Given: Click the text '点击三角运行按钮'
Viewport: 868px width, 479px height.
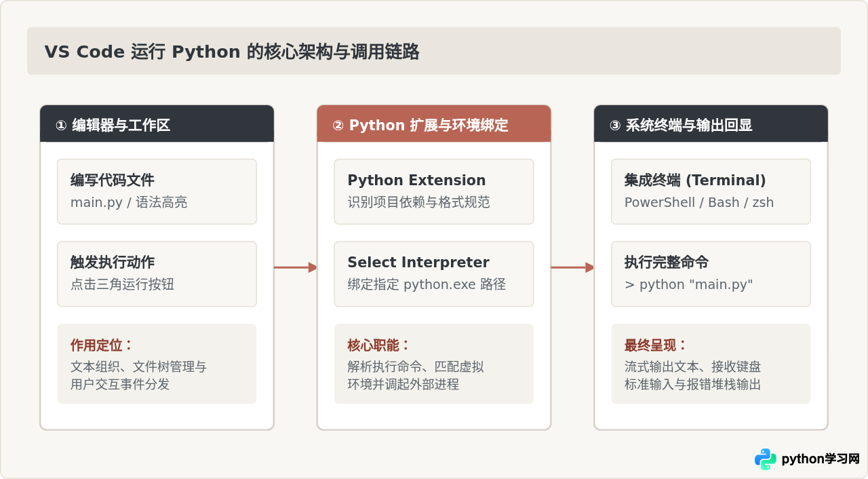Looking at the screenshot, I should click(x=122, y=284).
